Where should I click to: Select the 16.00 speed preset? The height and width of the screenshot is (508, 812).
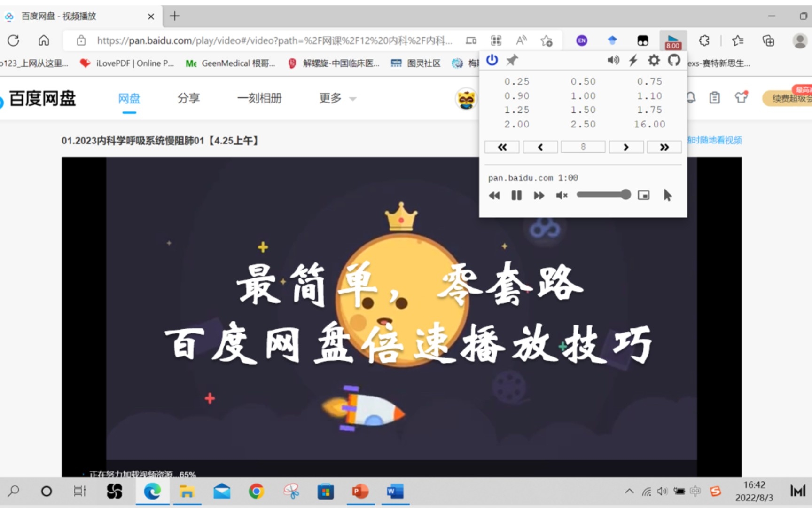(x=649, y=124)
